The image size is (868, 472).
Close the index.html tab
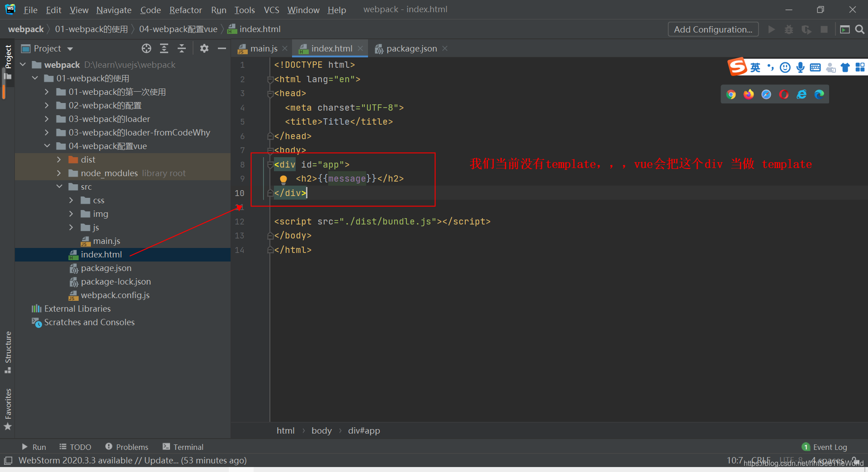360,48
